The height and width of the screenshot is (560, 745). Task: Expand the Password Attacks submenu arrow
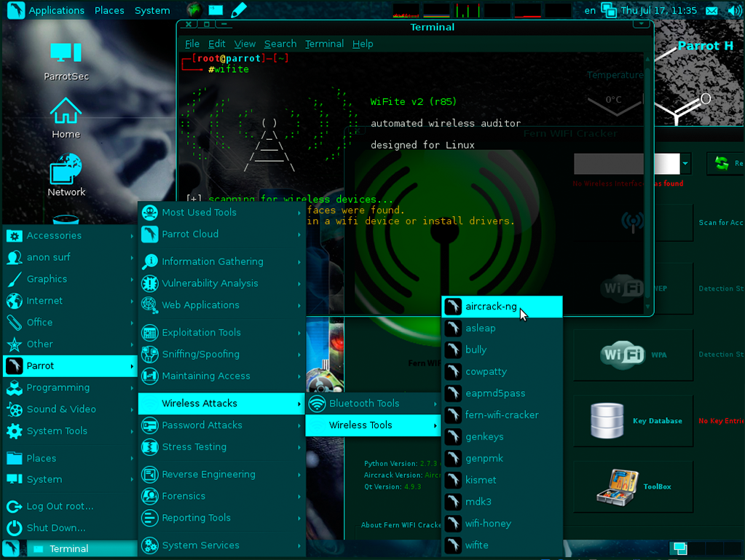(x=299, y=425)
